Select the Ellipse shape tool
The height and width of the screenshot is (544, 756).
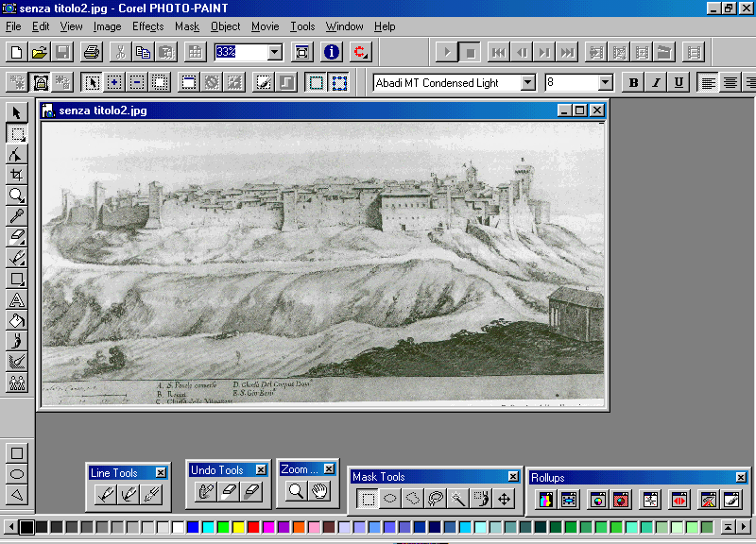(x=17, y=474)
